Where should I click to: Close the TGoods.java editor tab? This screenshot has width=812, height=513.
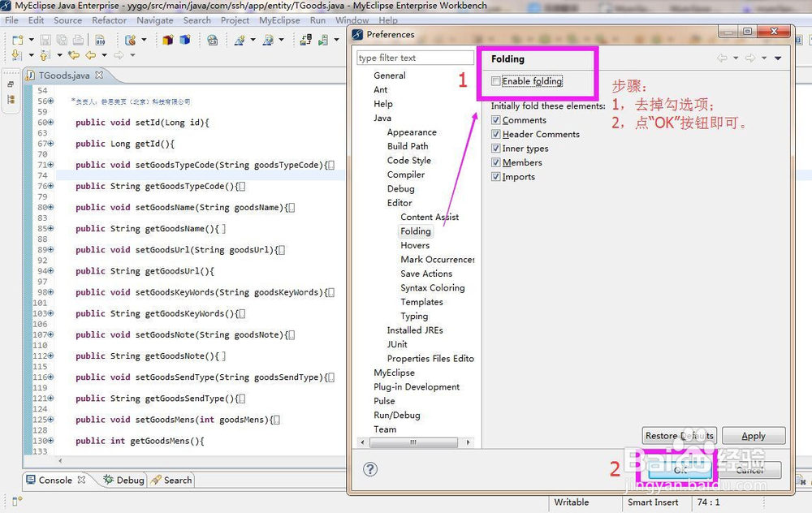pos(99,75)
